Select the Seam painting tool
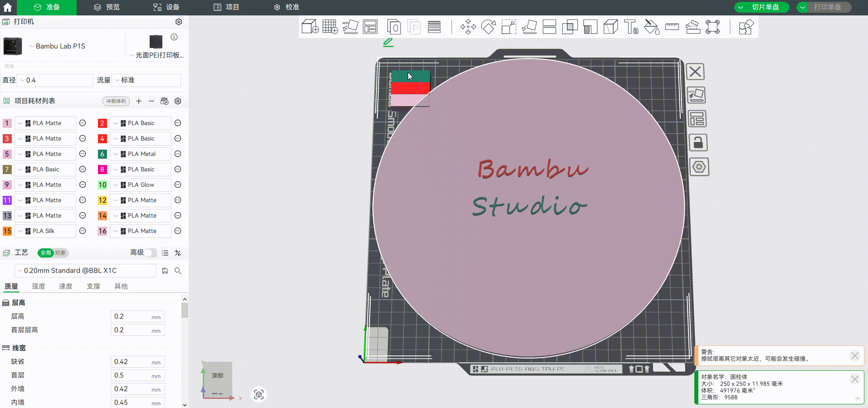 (x=610, y=27)
